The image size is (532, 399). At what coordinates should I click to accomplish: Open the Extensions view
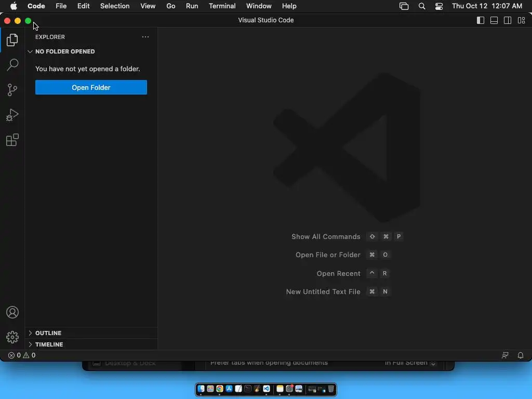click(x=12, y=140)
